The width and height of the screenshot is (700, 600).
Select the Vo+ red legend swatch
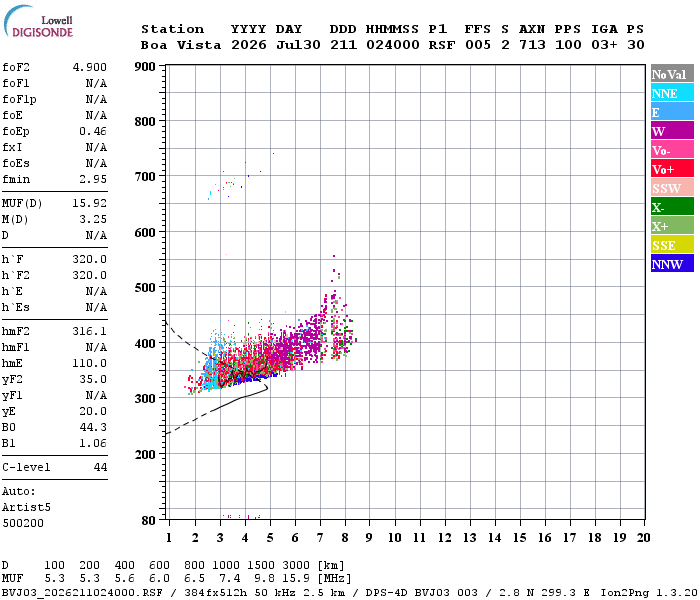click(672, 169)
